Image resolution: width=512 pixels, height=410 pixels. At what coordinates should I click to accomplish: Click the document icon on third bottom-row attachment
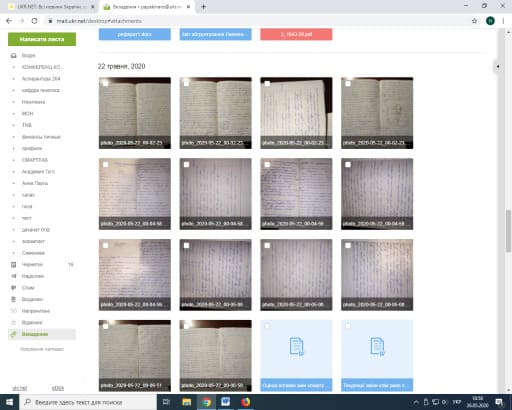coord(296,347)
